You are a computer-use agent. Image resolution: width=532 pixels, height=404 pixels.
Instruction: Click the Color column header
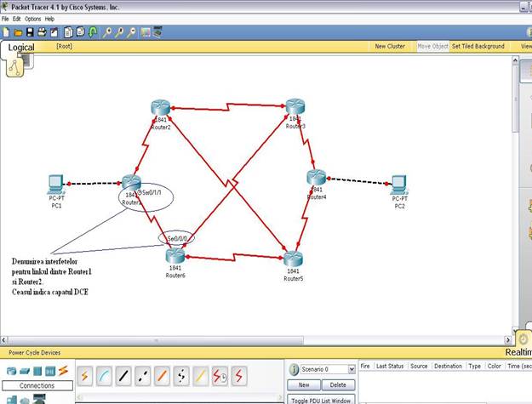pyautogui.click(x=495, y=366)
